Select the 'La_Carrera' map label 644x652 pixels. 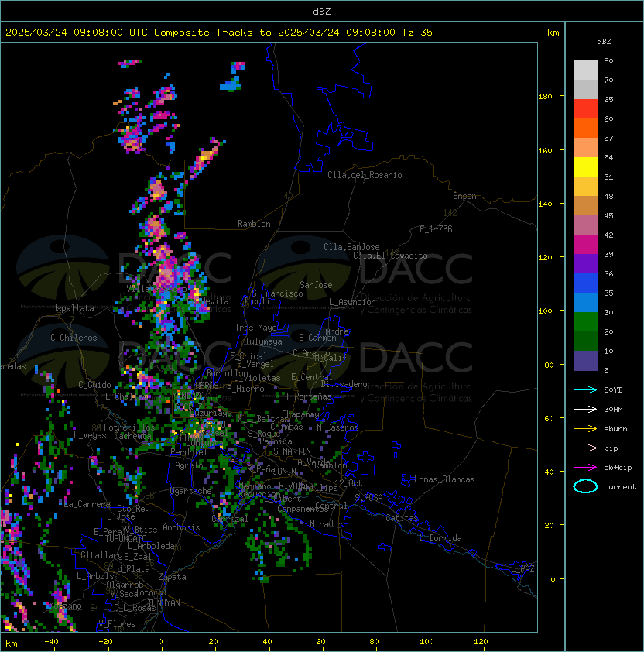pyautogui.click(x=87, y=504)
